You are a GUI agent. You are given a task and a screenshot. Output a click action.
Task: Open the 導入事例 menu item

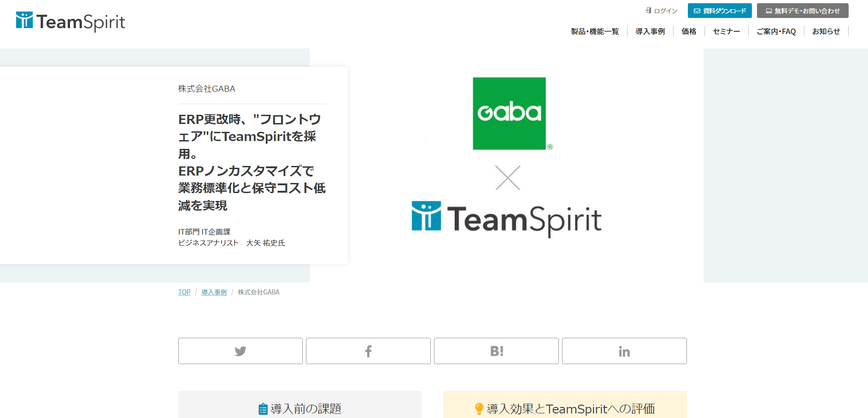[x=650, y=31]
